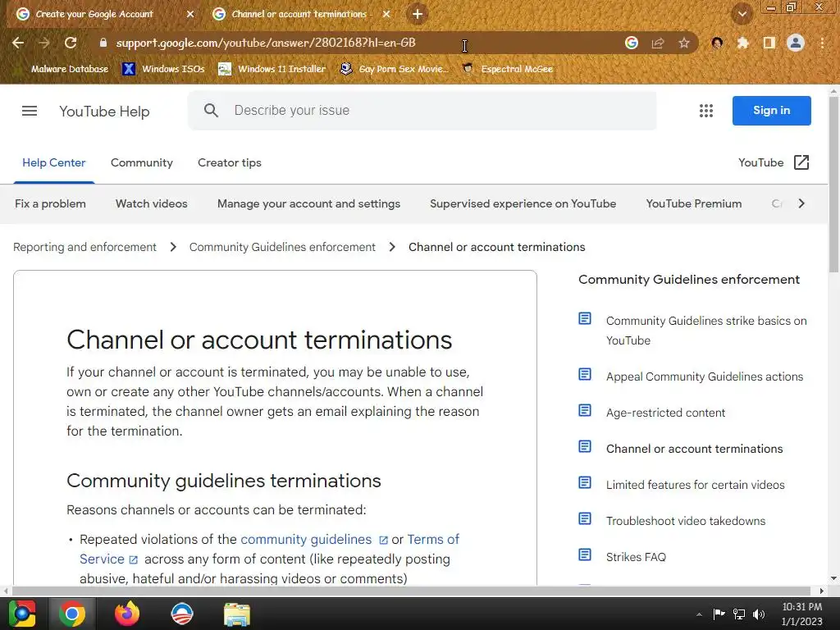840x630 pixels.
Task: Reload the page with the refresh icon
Action: (71, 43)
